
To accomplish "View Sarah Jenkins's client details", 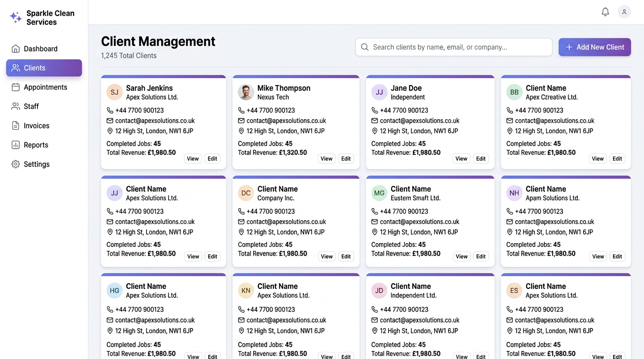I will (192, 158).
